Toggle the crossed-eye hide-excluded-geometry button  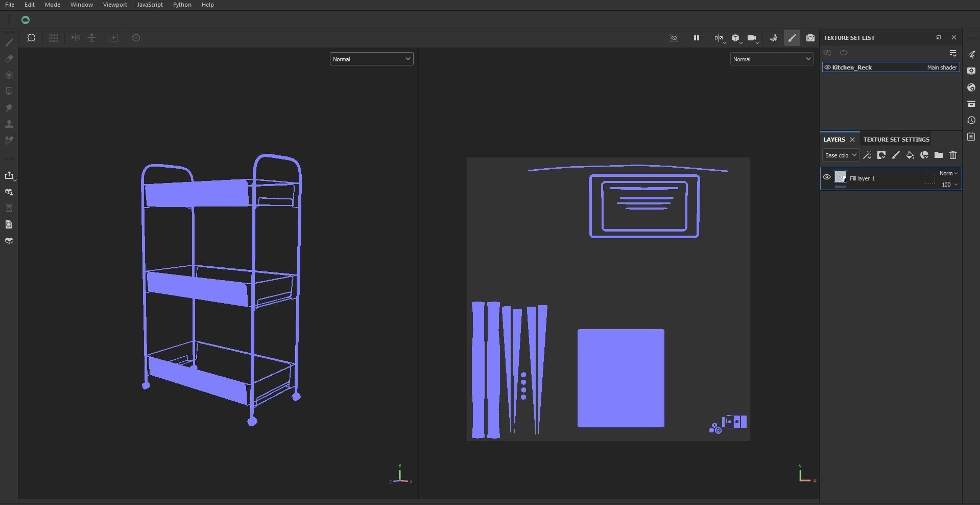coord(674,38)
